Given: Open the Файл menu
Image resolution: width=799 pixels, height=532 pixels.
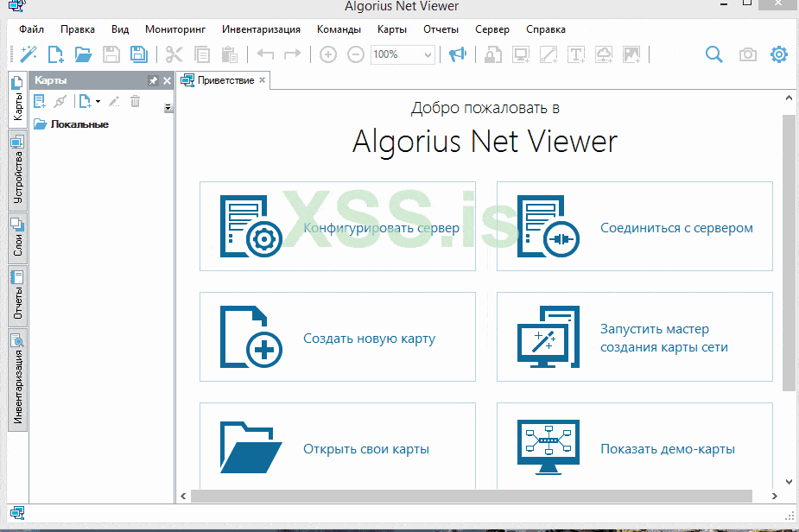Looking at the screenshot, I should point(32,29).
